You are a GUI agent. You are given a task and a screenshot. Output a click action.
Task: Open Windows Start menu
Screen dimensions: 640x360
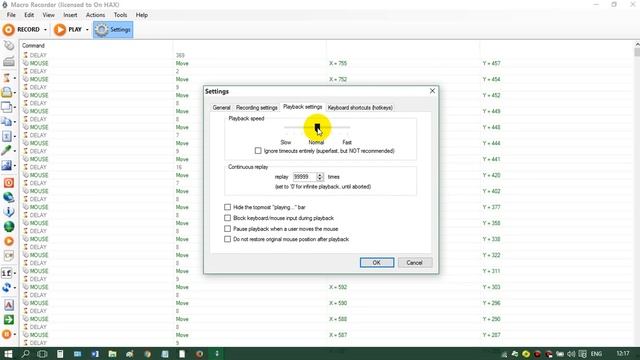pos(8,354)
